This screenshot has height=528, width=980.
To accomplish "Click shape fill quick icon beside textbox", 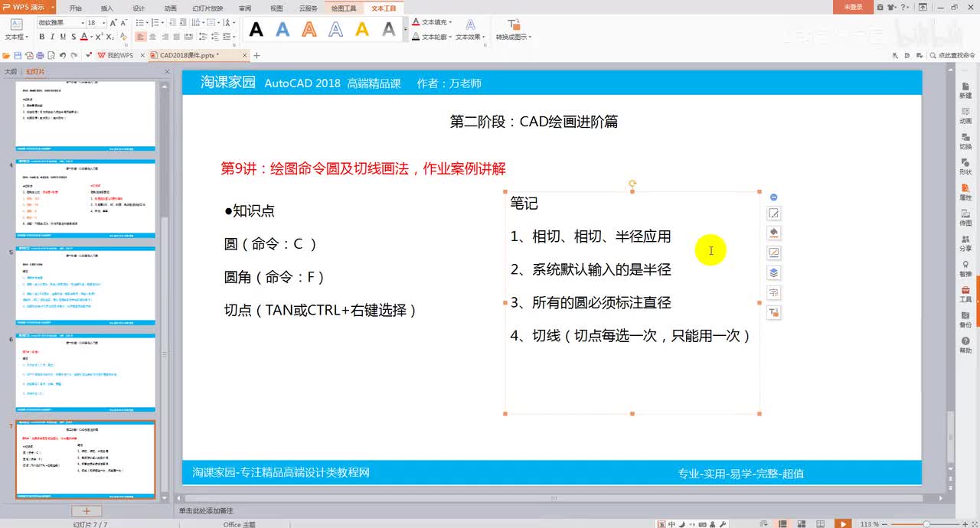I will [x=774, y=233].
